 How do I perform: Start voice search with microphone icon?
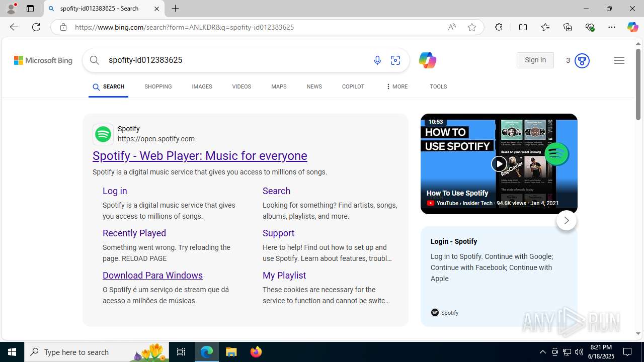pyautogui.click(x=377, y=60)
